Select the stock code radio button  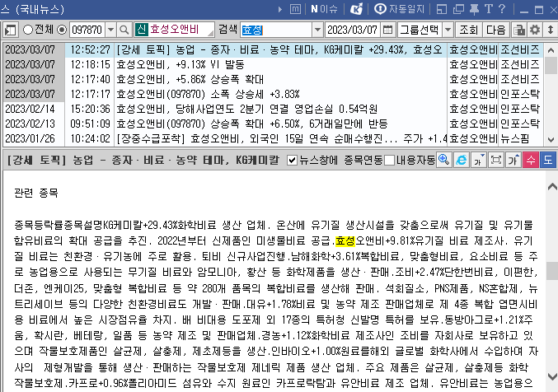coord(62,30)
